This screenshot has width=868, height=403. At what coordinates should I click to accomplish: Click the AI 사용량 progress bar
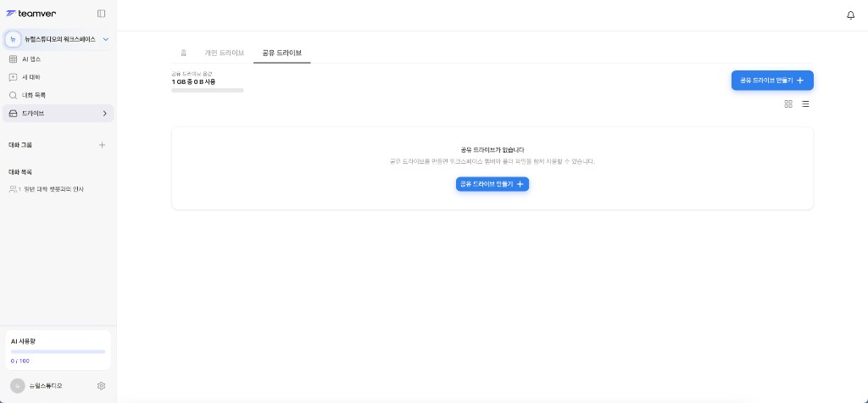click(x=58, y=351)
